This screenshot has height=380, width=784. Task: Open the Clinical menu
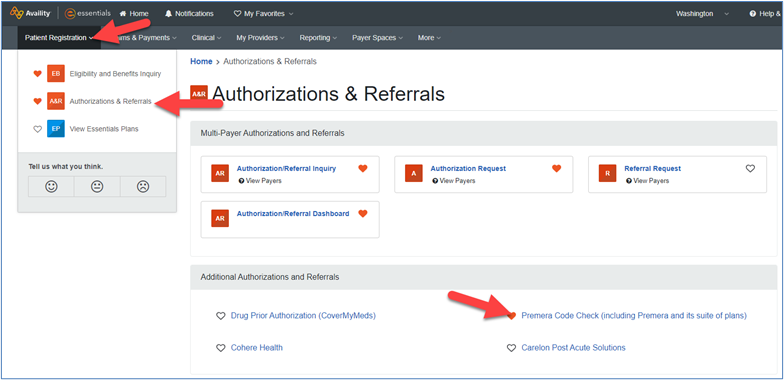click(x=206, y=38)
